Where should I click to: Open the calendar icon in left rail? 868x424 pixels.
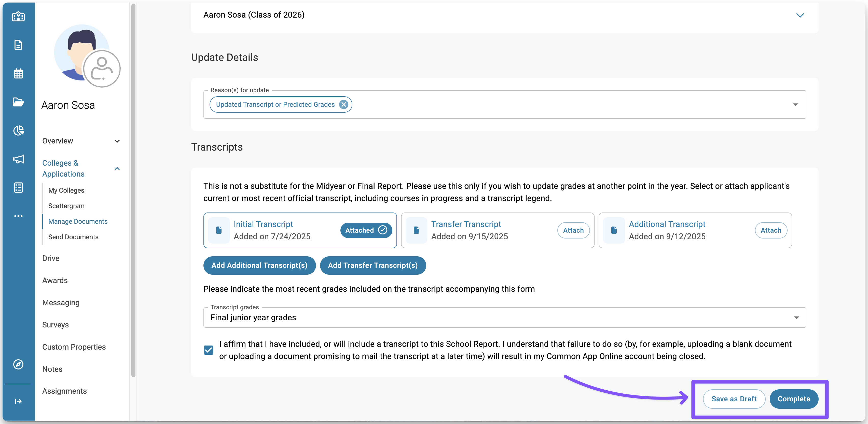tap(18, 74)
